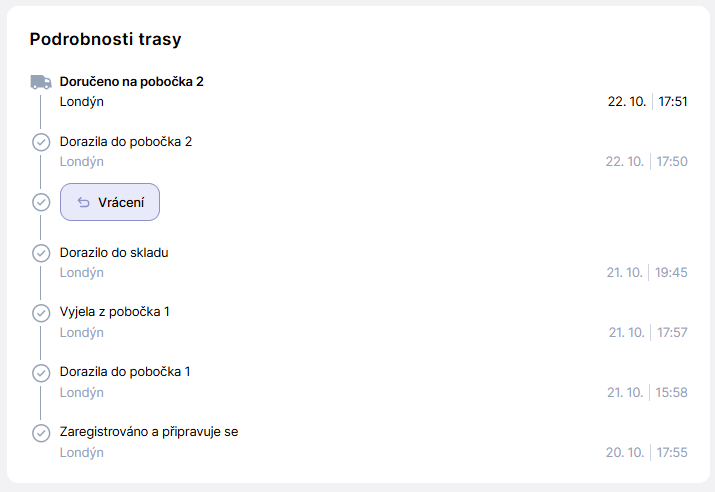Click the Podrobnosti trasy heading
The width and height of the screenshot is (715, 492).
pyautogui.click(x=105, y=40)
